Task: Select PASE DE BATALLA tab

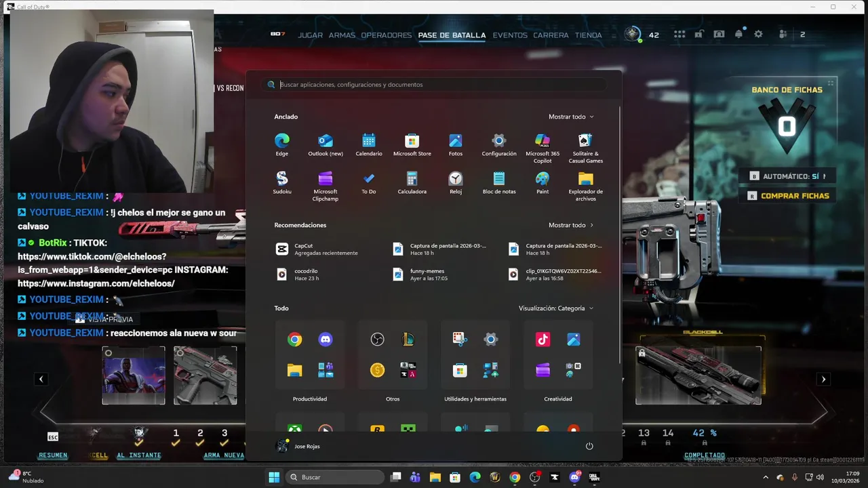Action: coord(452,35)
